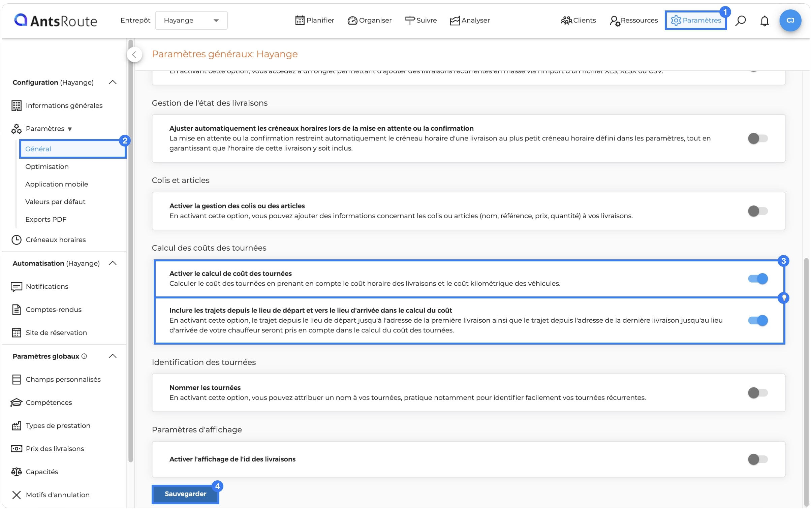812x511 pixels.
Task: Click the Site de réservation calendar icon
Action: click(16, 333)
